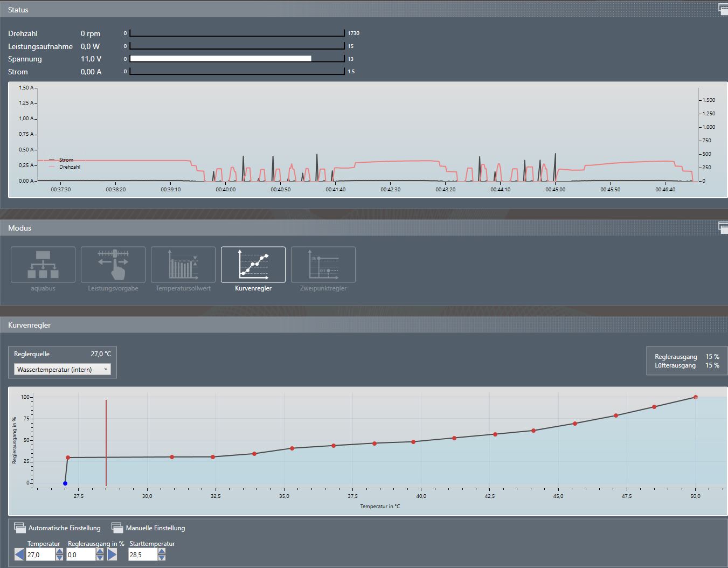Select the Leistungsvorgabe mode icon
Image resolution: width=728 pixels, height=568 pixels.
pos(113,264)
